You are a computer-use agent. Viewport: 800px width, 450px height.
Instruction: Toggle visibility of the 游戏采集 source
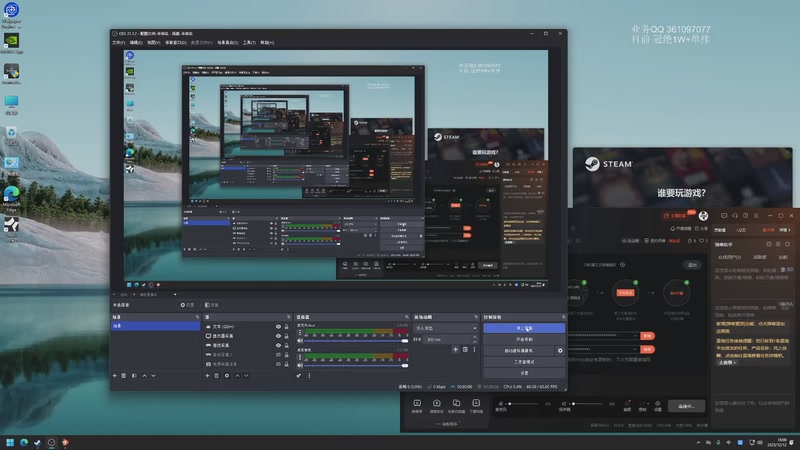coord(278,345)
